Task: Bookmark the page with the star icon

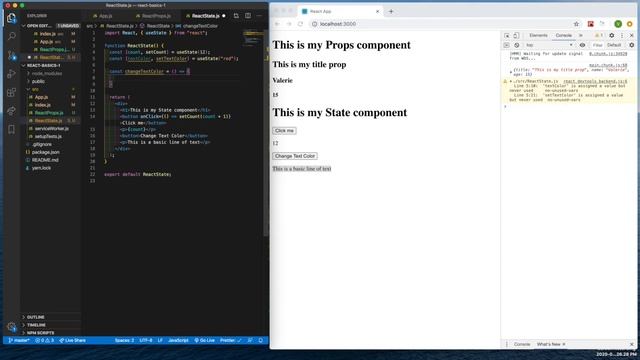Action: pos(576,24)
